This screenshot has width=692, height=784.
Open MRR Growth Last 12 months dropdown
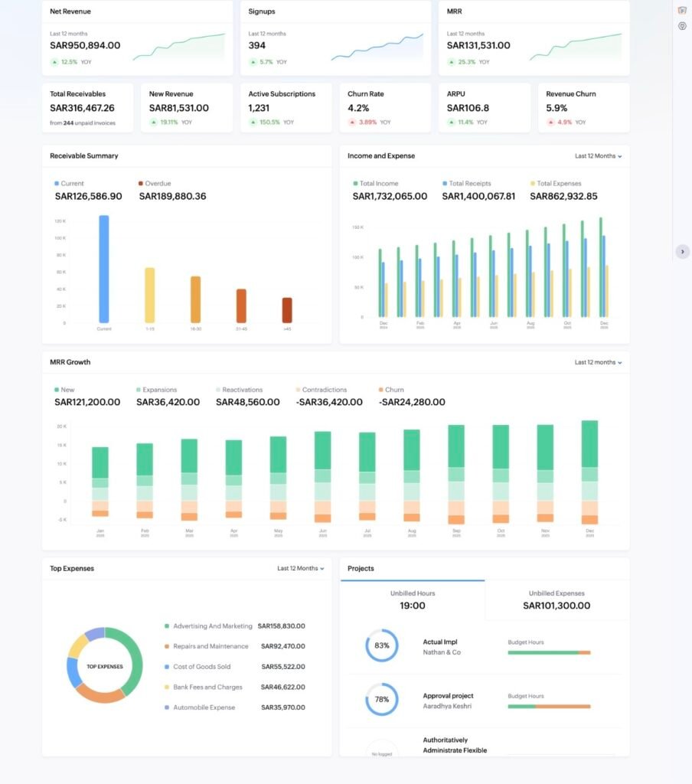(598, 362)
